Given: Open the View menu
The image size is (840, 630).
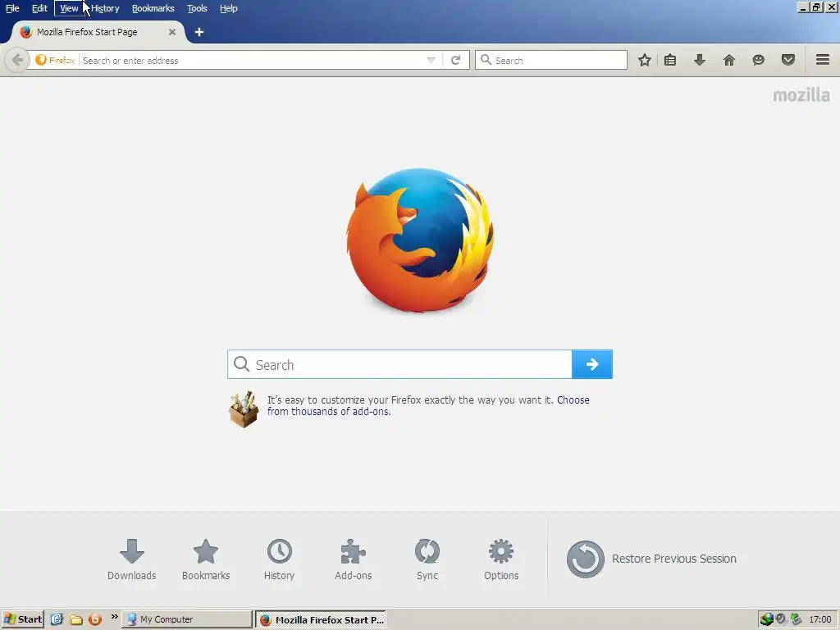Looking at the screenshot, I should [x=69, y=8].
